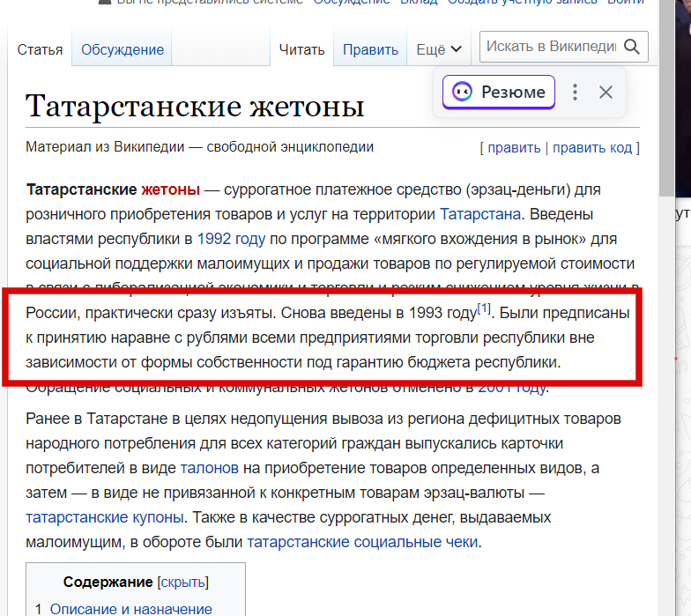Screen dimensions: 691x616
Task: Follow the талонов link
Action: point(210,468)
